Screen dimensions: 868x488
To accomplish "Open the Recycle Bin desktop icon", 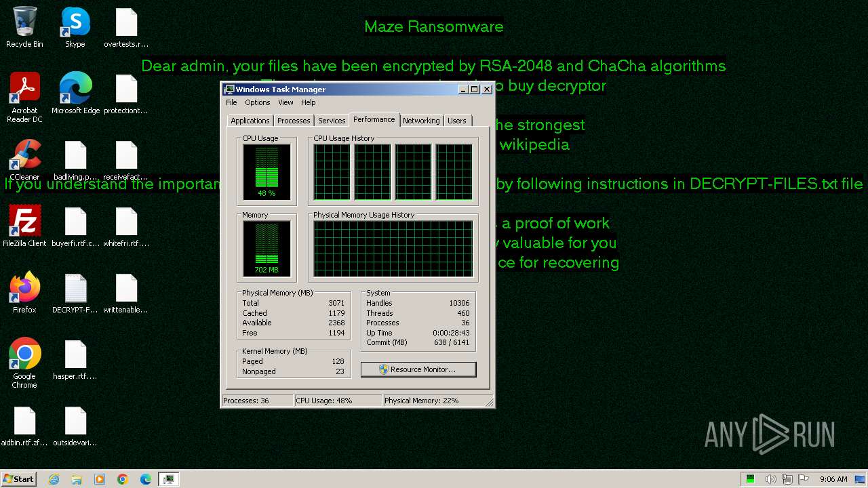I will pos(24,27).
